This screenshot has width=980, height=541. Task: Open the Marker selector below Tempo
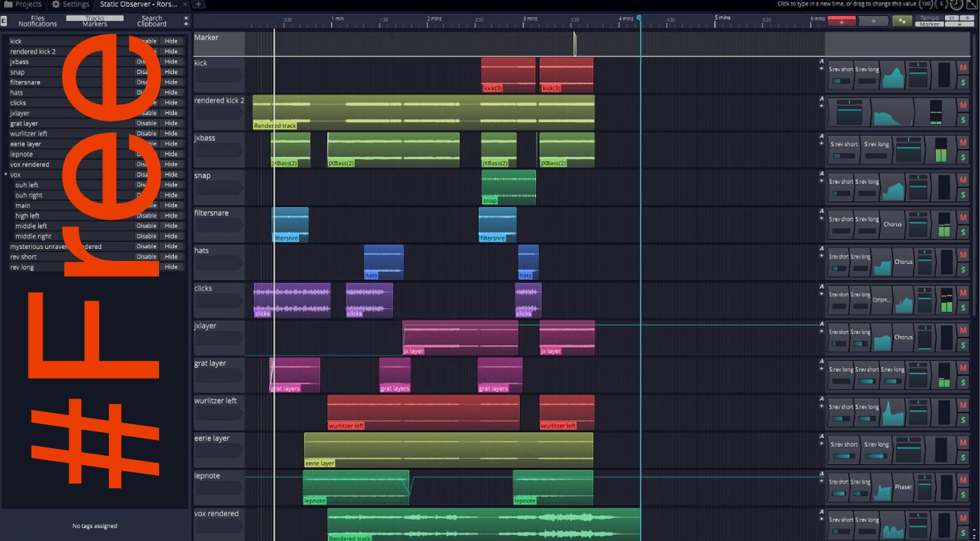pyautogui.click(x=929, y=24)
